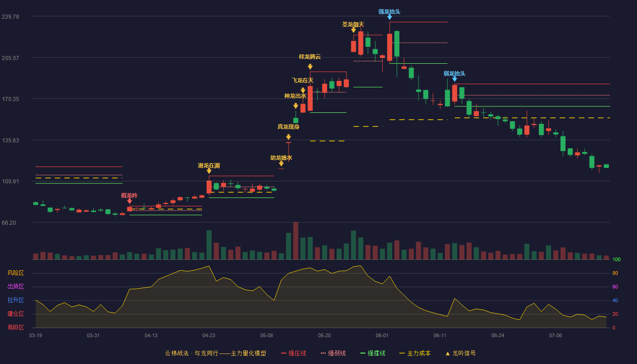Click the 170.35 price axis label

10,99
